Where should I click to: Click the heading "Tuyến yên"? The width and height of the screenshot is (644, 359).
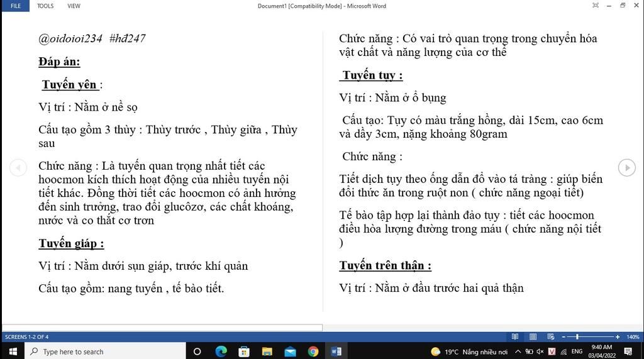pos(69,85)
